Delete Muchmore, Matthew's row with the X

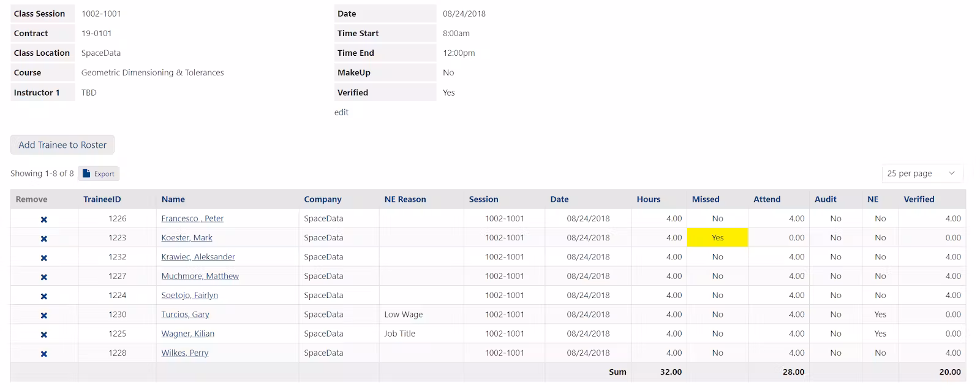click(43, 277)
